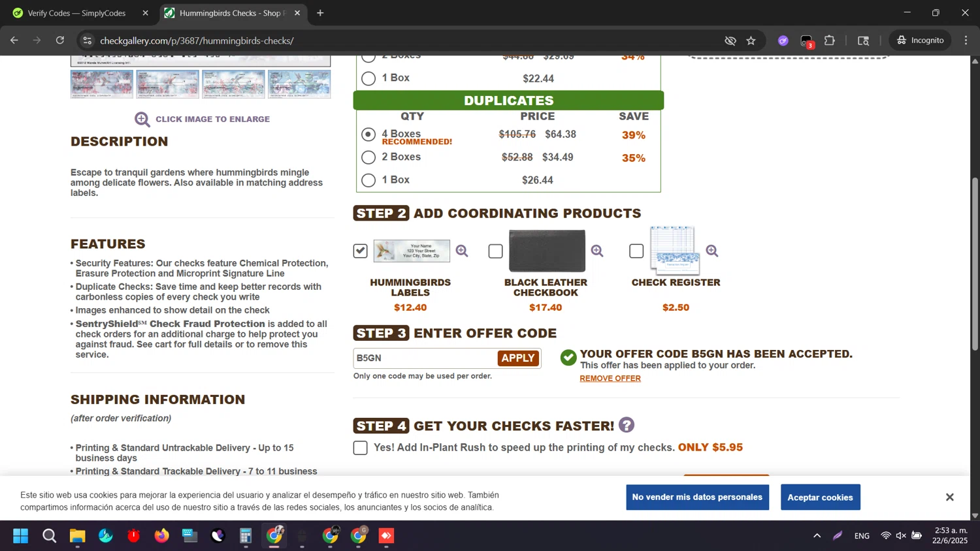
Task: Click the offer code input field
Action: click(425, 358)
